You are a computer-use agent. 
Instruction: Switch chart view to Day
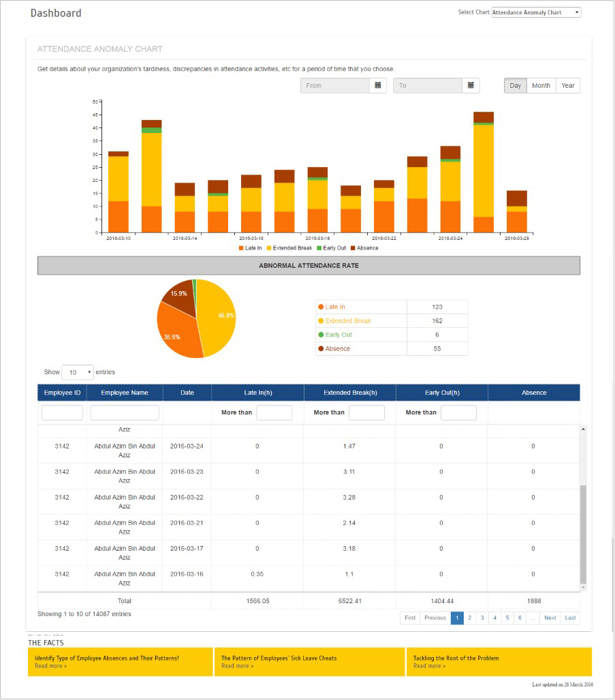(516, 86)
